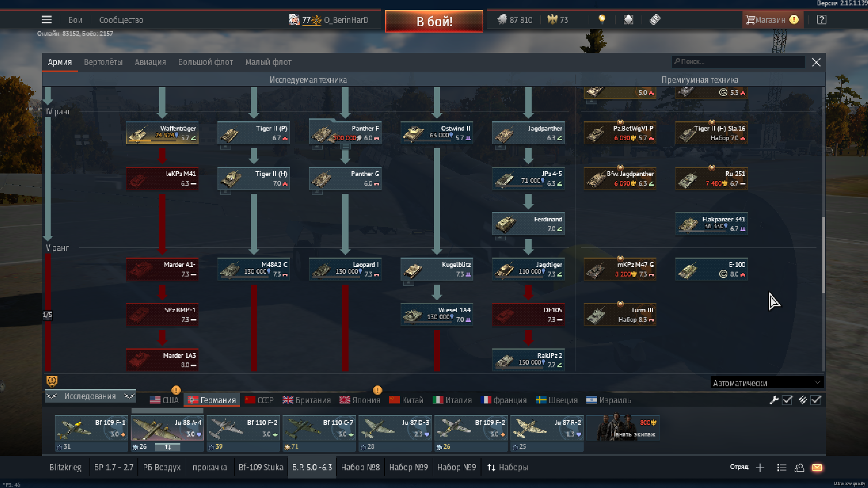Toggle the auto-repair checkbox
Viewport: 868px width, 488px height.
(x=787, y=400)
